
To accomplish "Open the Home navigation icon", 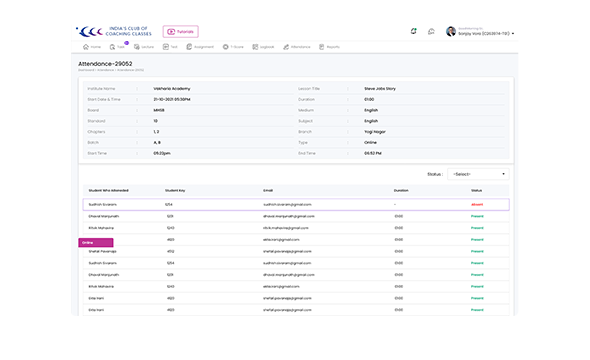I will (86, 47).
